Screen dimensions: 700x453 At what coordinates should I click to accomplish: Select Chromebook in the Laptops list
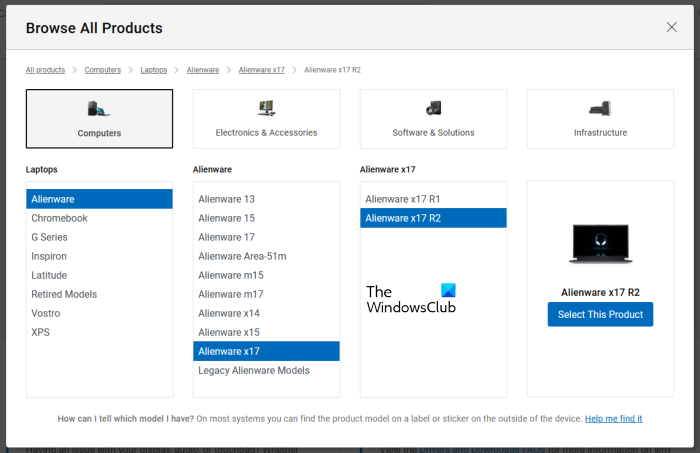pos(59,218)
